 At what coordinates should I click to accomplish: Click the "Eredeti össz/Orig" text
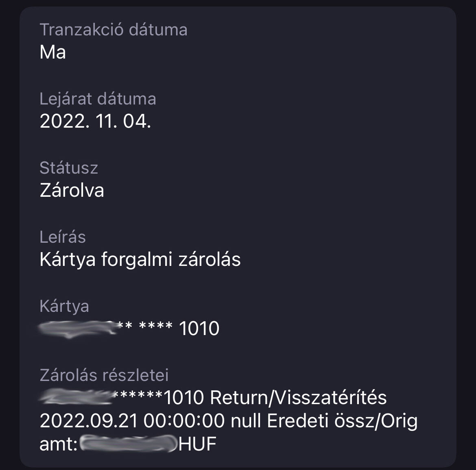tap(342, 421)
